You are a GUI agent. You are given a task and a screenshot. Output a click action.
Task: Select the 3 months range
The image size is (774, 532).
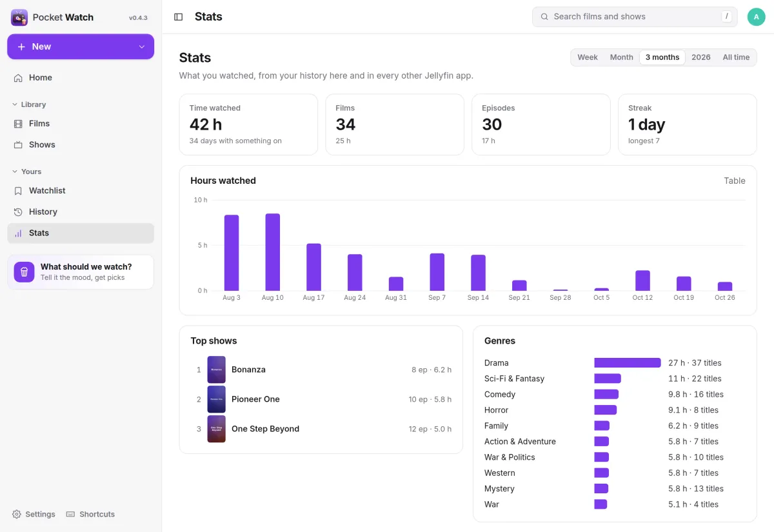[662, 57]
